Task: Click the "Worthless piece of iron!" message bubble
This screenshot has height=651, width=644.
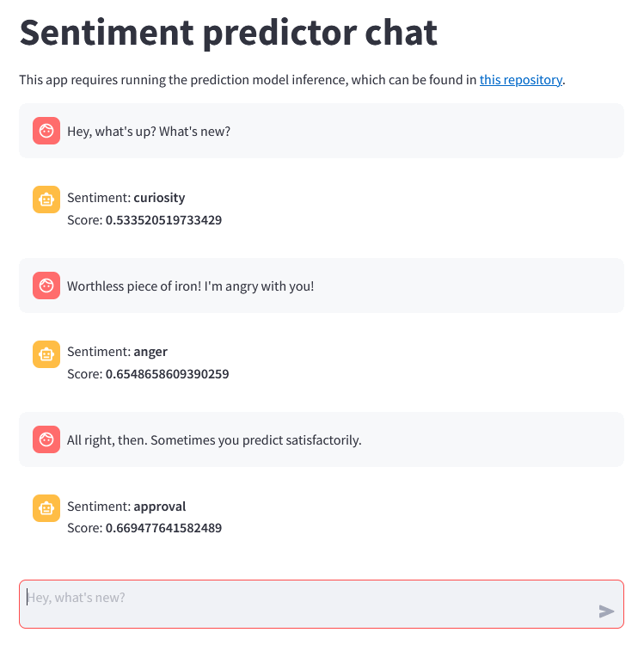Action: [x=191, y=286]
